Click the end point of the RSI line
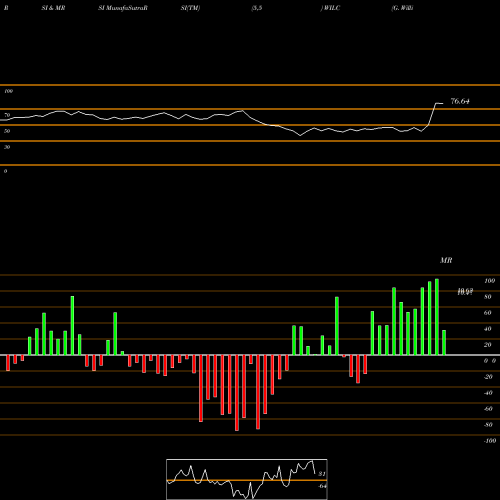The image size is (500, 500). tap(443, 103)
